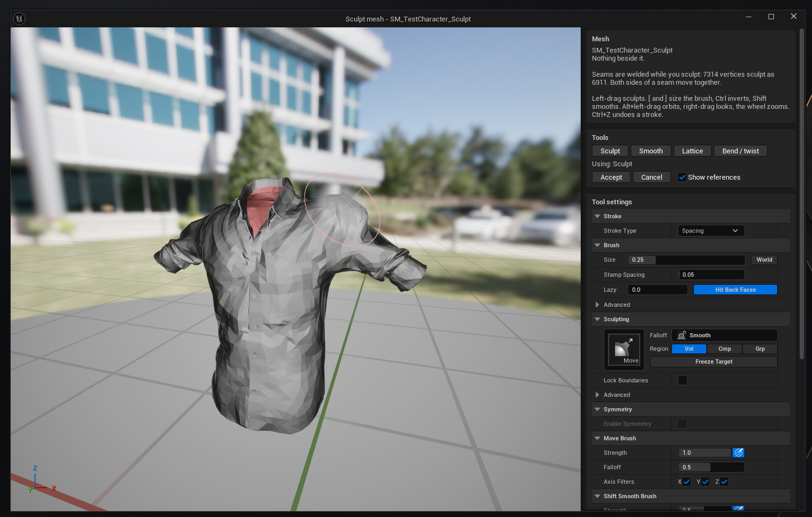
Task: Toggle Enable Symmetry checkbox
Action: (683, 424)
